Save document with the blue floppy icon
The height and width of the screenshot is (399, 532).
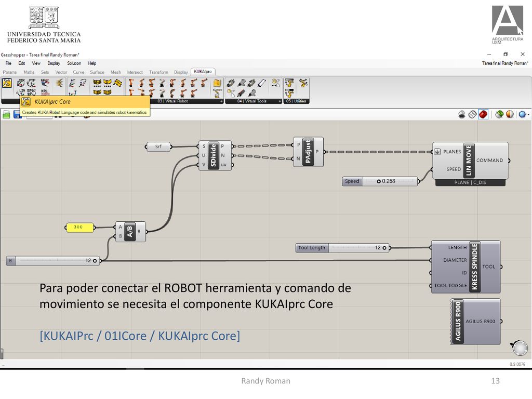pos(17,115)
